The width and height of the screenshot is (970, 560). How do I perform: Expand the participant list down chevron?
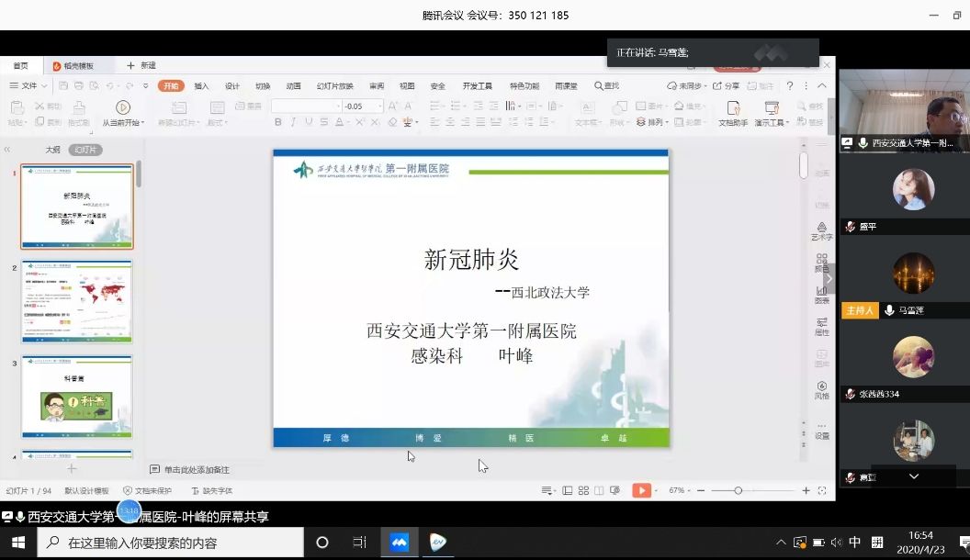[x=913, y=476]
